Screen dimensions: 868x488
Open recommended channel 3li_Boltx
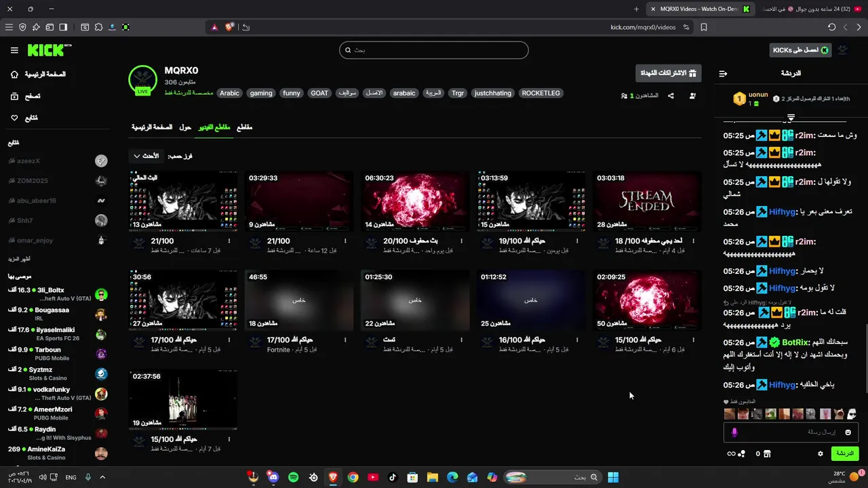(58, 294)
